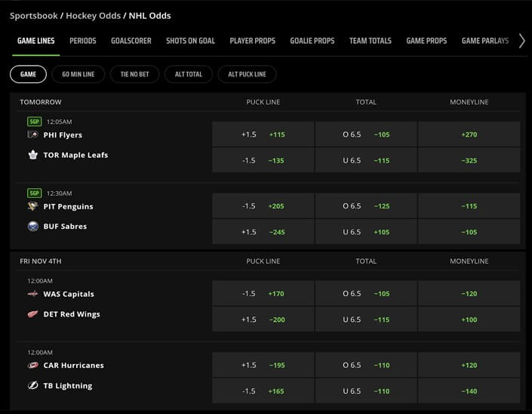Select the 60 Min Line filter
Screen dimensions: 532x414
click(78, 74)
